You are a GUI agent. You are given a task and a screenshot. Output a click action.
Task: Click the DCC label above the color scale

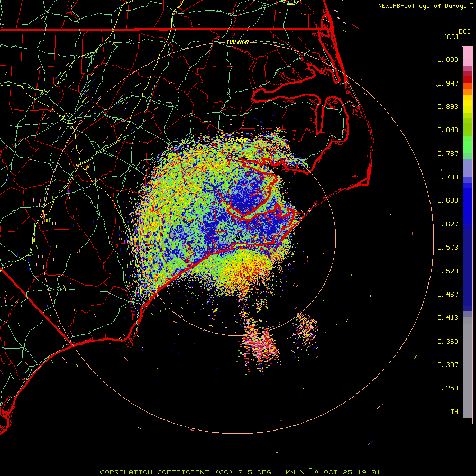465,32
